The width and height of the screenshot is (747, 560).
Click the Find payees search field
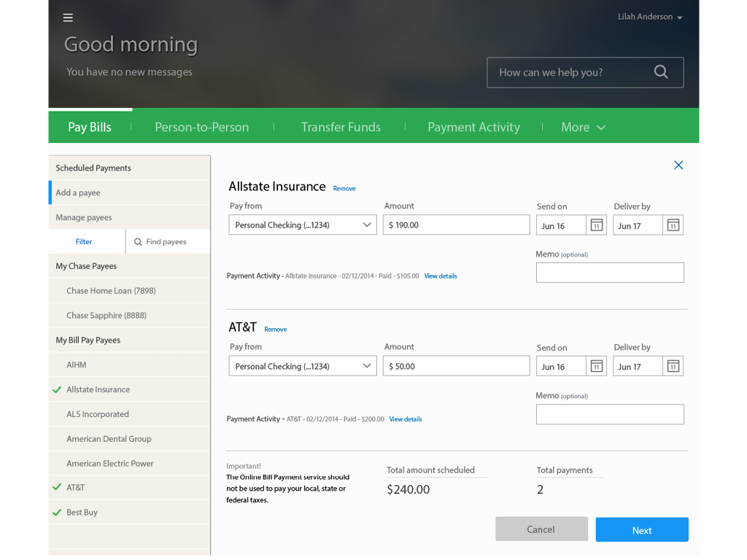coord(168,242)
